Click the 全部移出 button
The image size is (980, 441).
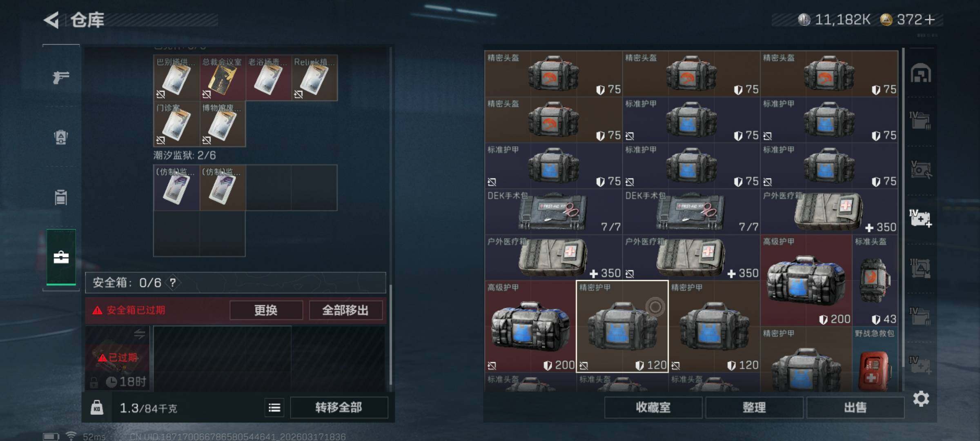coord(345,310)
